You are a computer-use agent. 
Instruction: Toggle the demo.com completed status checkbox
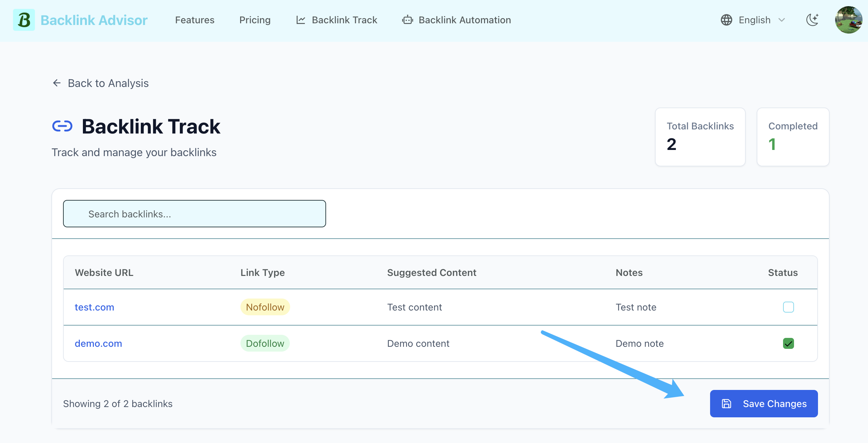(788, 344)
